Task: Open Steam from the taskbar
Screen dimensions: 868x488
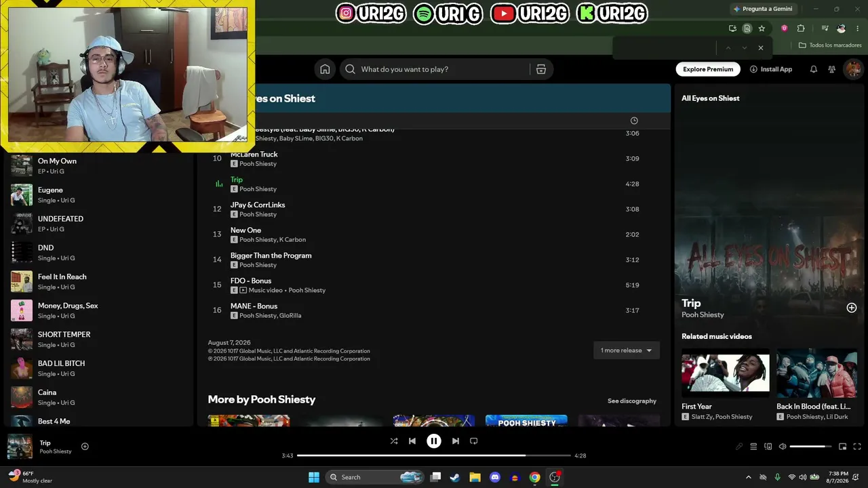Action: coord(455,477)
